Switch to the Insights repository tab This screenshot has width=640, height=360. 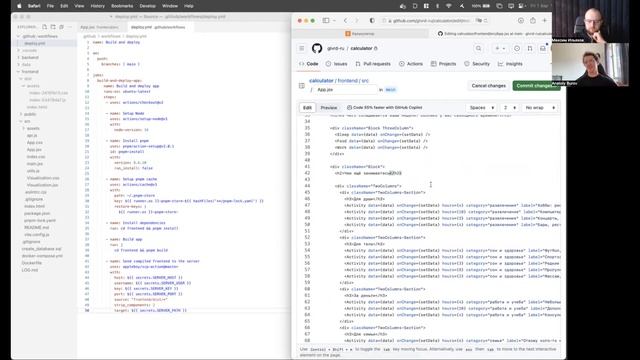[510, 64]
